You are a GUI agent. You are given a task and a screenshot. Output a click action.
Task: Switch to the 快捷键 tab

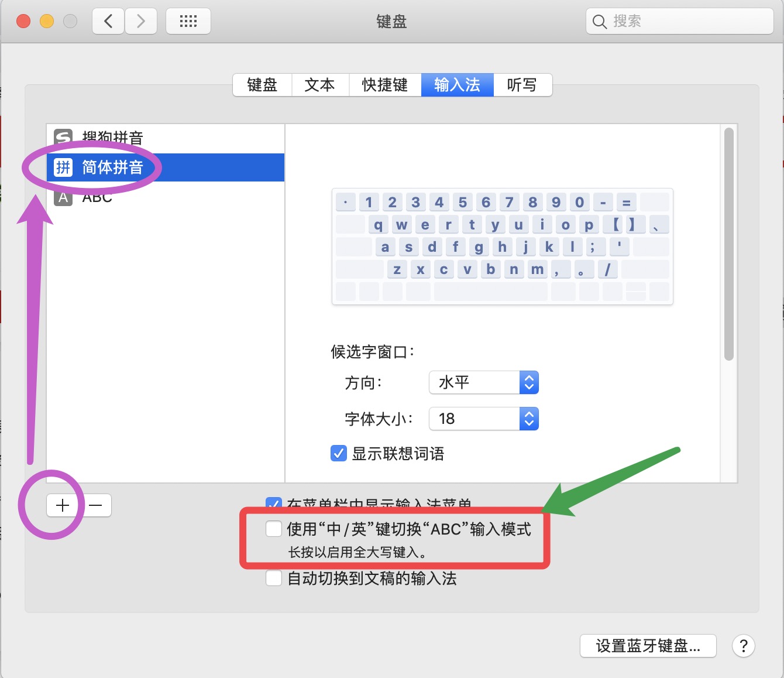pos(384,85)
